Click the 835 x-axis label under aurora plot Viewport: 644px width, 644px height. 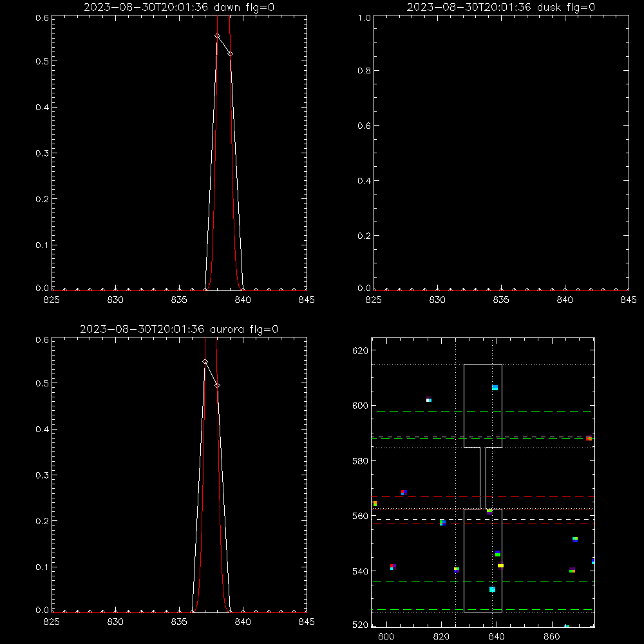tap(179, 621)
